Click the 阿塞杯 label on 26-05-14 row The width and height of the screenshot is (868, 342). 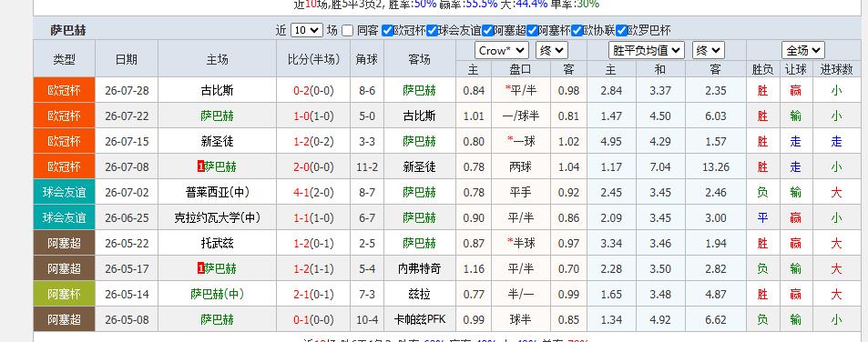pos(65,294)
